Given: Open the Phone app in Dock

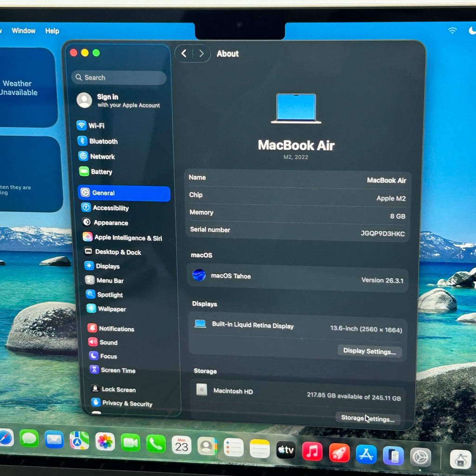Looking at the screenshot, I should 156,444.
